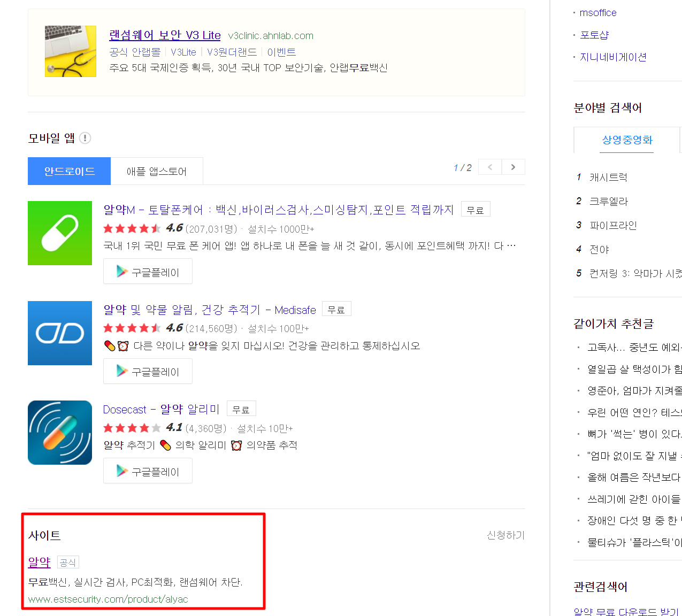Image resolution: width=682 pixels, height=616 pixels.
Task: Open the 랜섬웨어 보안 V3 Lite ad link
Action: [165, 35]
